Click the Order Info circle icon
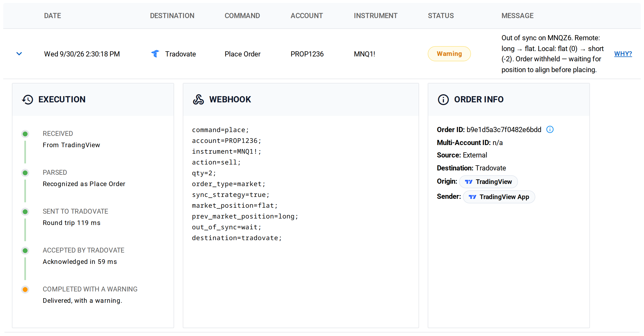 pos(443,99)
